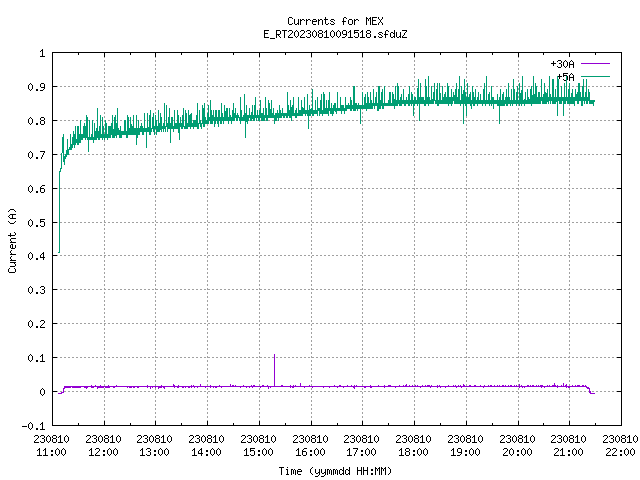This screenshot has width=640, height=480.
Task: Click the y-axis tick value 0.1
Action: [36, 358]
